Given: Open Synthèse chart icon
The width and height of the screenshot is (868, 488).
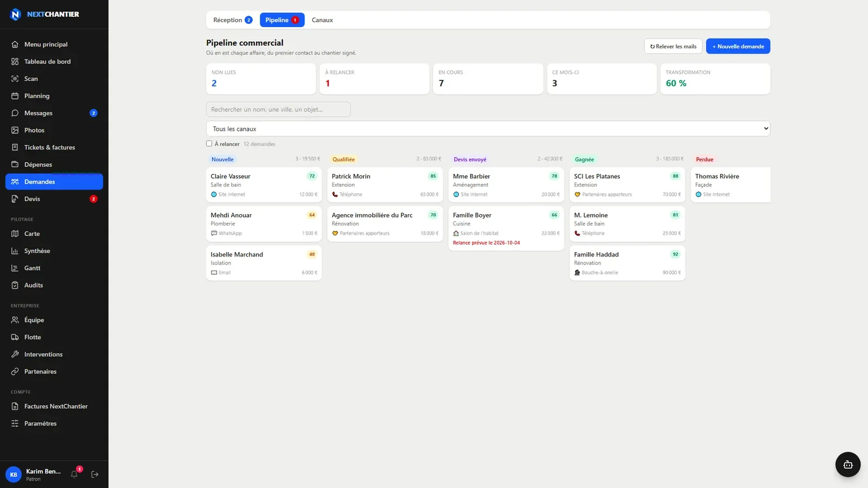Looking at the screenshot, I should tap(15, 251).
